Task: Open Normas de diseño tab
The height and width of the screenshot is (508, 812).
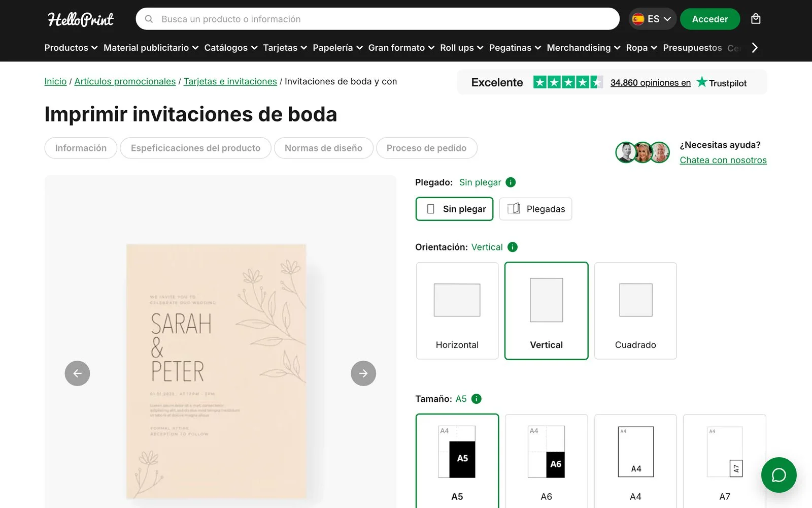Action: pyautogui.click(x=323, y=148)
